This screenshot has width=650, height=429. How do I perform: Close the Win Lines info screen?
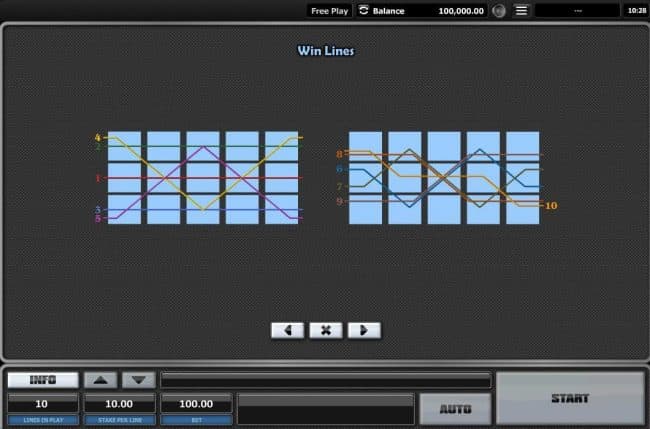(x=325, y=330)
